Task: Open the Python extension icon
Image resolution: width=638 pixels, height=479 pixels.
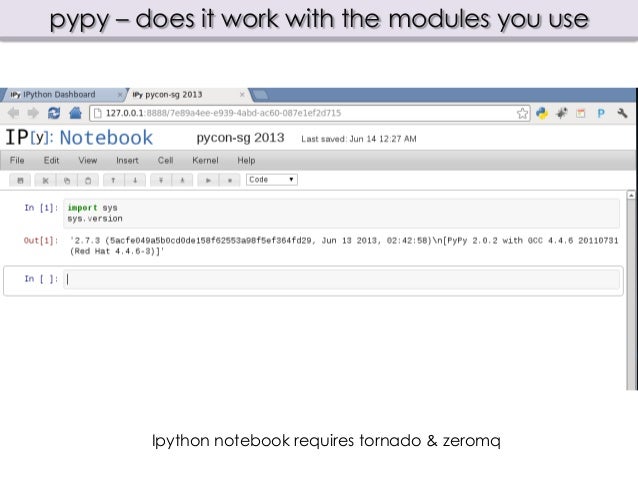Action: 542,113
